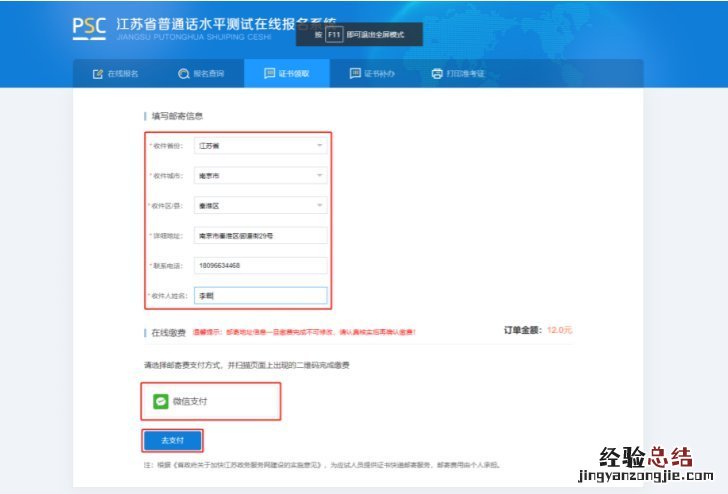The image size is (728, 494).
Task: Click the arrow of the city dropdown
Action: tap(319, 176)
